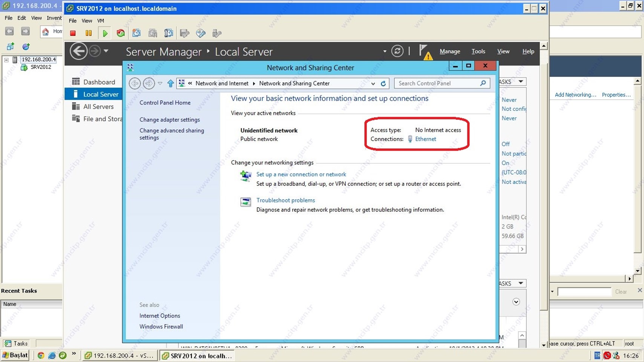
Task: Open the Control Panel recent pages dropdown arrow
Action: pyautogui.click(x=160, y=83)
